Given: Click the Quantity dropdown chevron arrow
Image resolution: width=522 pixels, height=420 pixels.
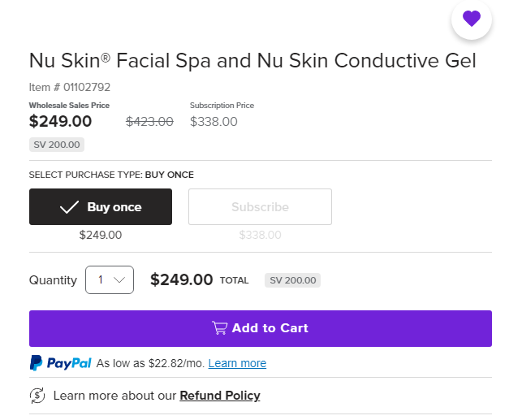Looking at the screenshot, I should pyautogui.click(x=119, y=279).
